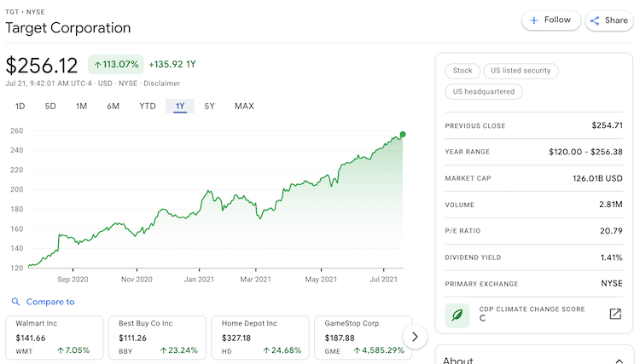Click the Year Range value
Image resolution: width=640 pixels, height=364 pixels.
585,152
